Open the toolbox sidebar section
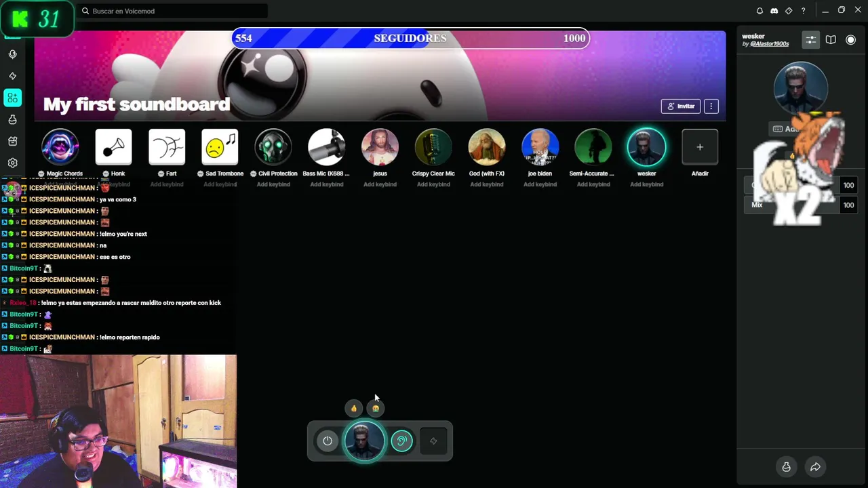The width and height of the screenshot is (868, 488). pos(12,141)
